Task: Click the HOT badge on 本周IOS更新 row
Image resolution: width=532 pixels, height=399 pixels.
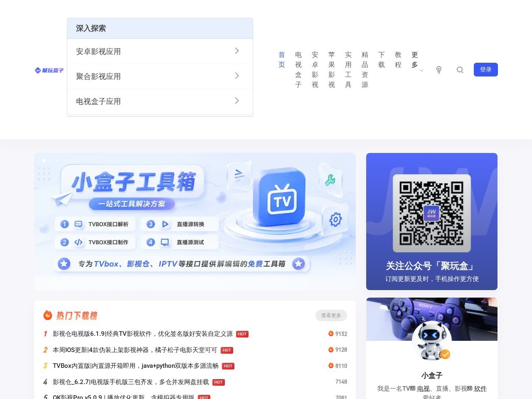Action: [227, 350]
